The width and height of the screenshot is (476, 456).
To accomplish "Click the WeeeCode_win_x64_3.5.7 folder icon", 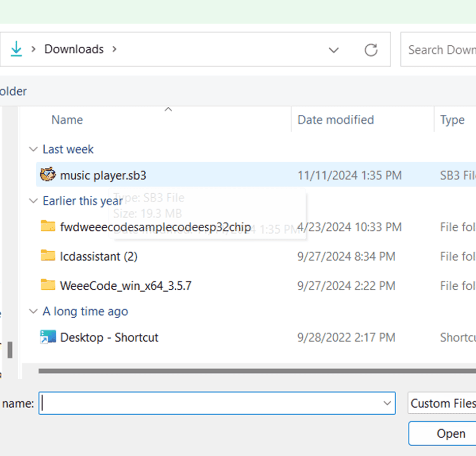I will [48, 285].
